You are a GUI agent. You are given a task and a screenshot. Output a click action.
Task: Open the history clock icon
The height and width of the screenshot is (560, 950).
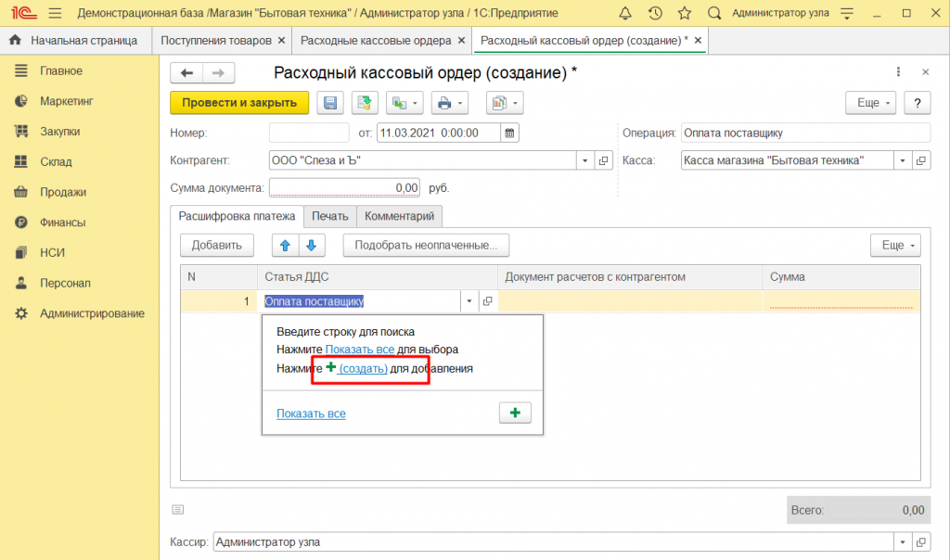(655, 14)
